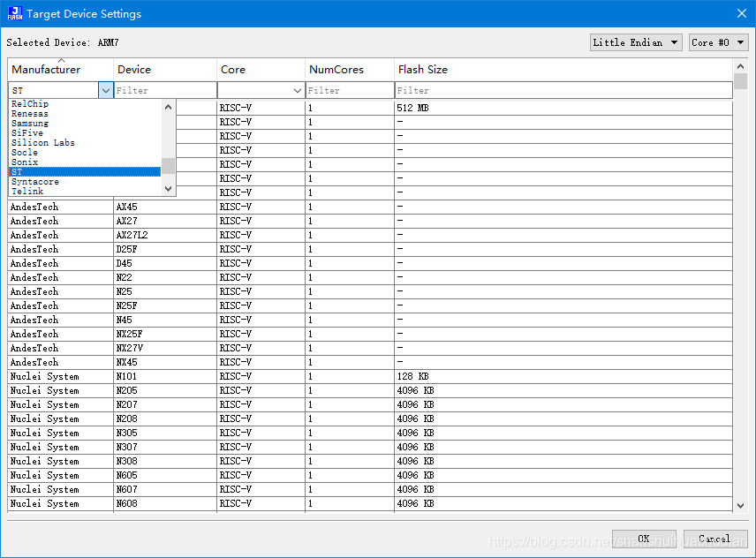Select Sonix in manufacturer list

click(x=85, y=162)
